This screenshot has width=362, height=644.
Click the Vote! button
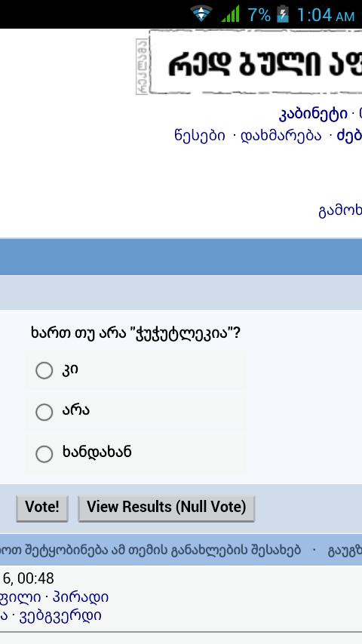[42, 508]
